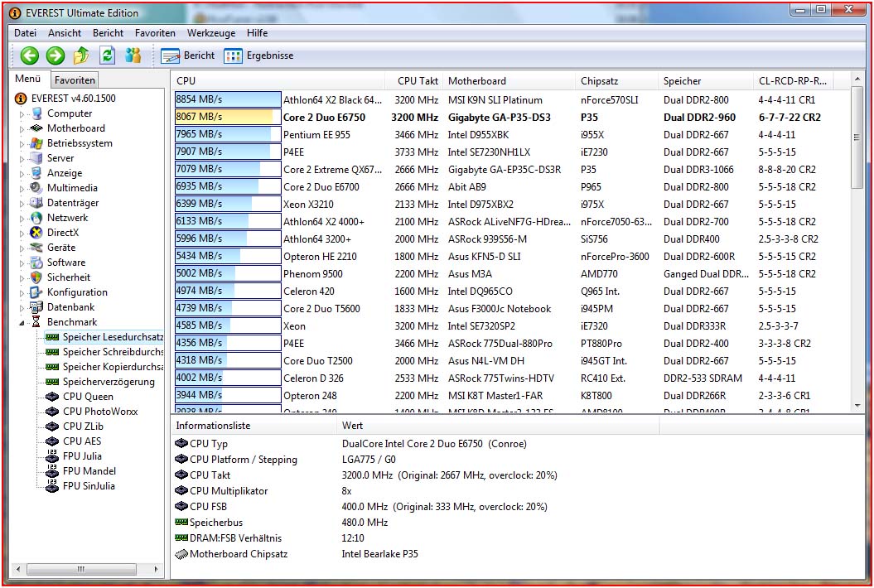Click the CL-RCD-RP-R... column header
Screen dimensions: 874x588
click(x=794, y=81)
